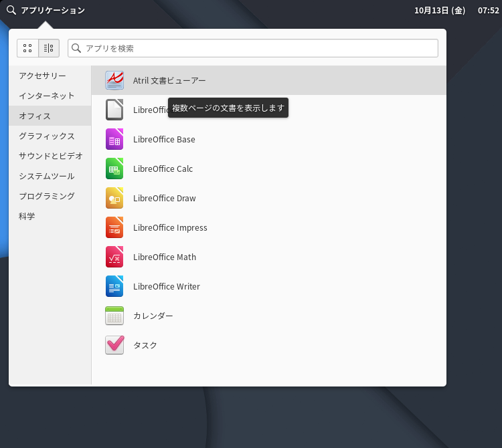Open LibreOffice Draw yellow icon

[114, 198]
